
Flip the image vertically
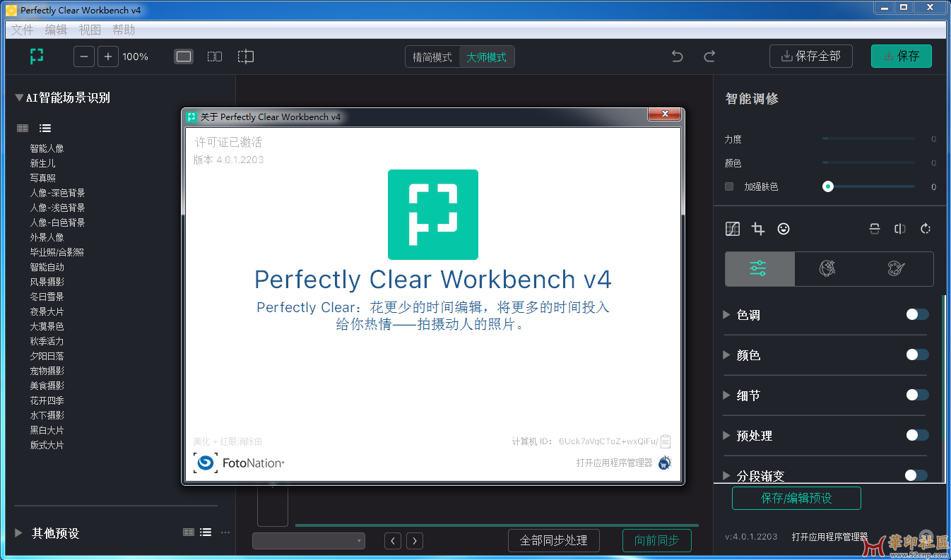pos(875,229)
